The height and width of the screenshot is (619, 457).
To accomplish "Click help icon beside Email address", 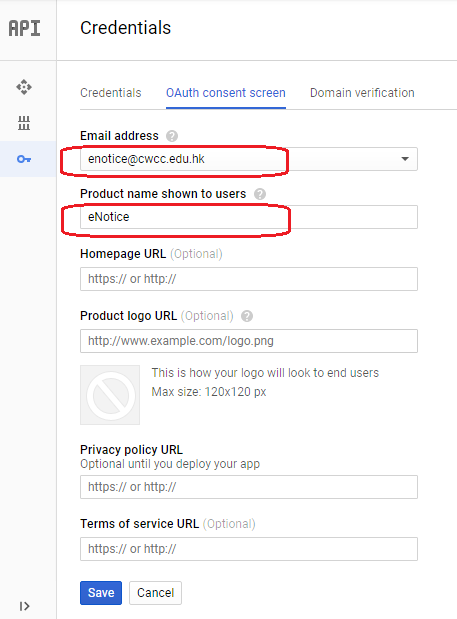I will click(x=172, y=136).
